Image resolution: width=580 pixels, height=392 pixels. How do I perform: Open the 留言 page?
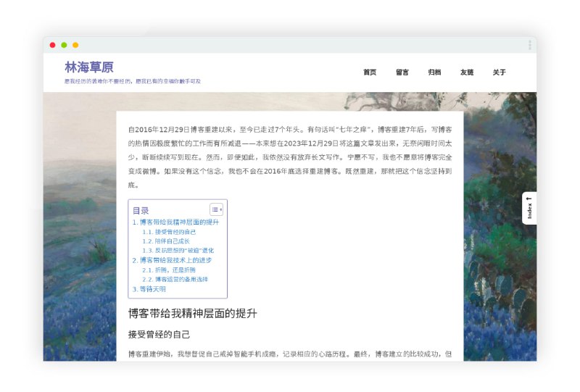[402, 72]
